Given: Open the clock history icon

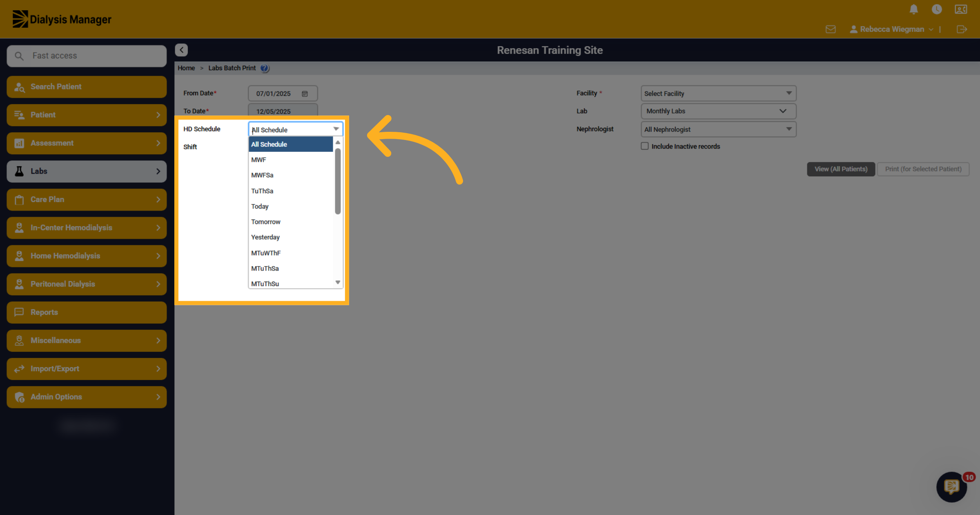Looking at the screenshot, I should pos(937,9).
